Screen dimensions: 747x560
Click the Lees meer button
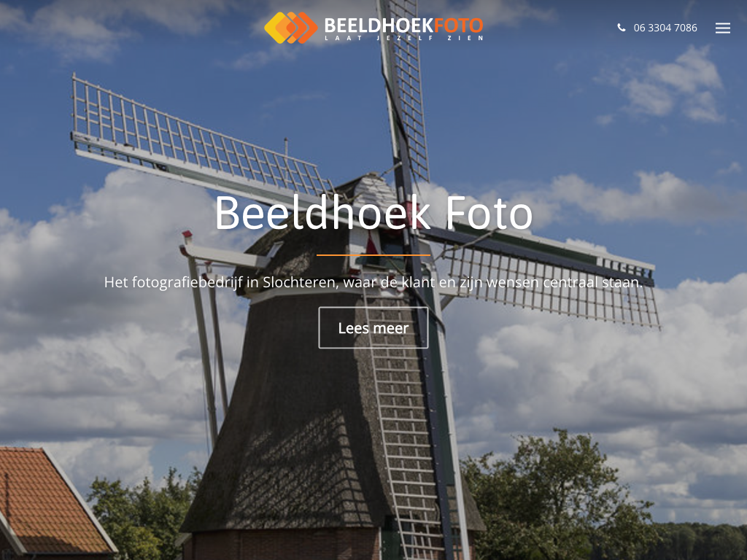(x=373, y=327)
